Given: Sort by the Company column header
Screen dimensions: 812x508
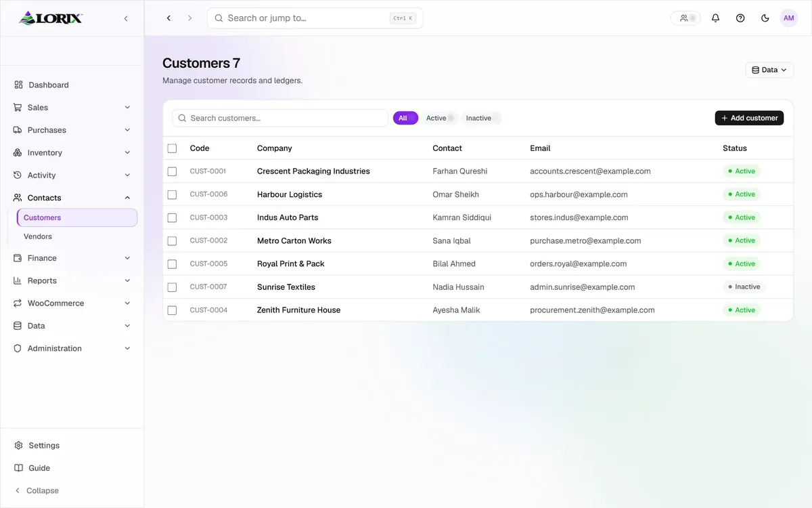Looking at the screenshot, I should tap(275, 148).
